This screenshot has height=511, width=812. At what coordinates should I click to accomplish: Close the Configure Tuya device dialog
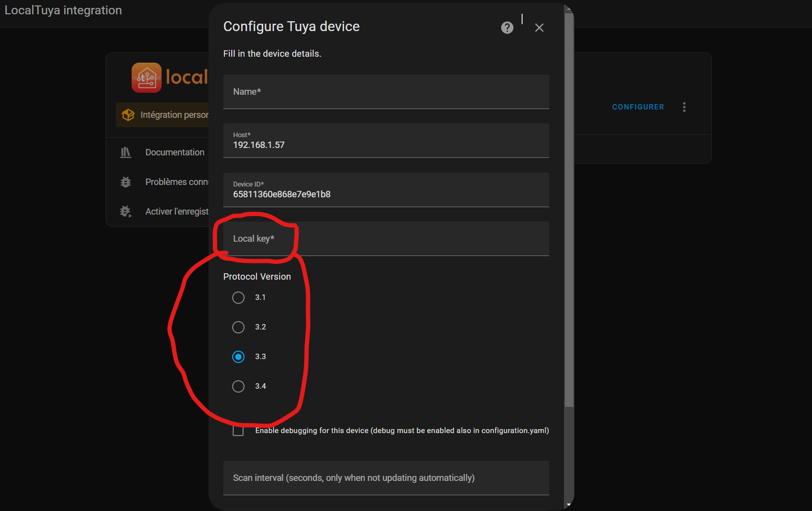(539, 28)
